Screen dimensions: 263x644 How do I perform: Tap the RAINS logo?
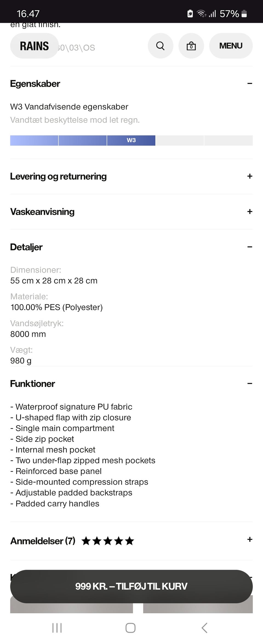[x=35, y=46]
